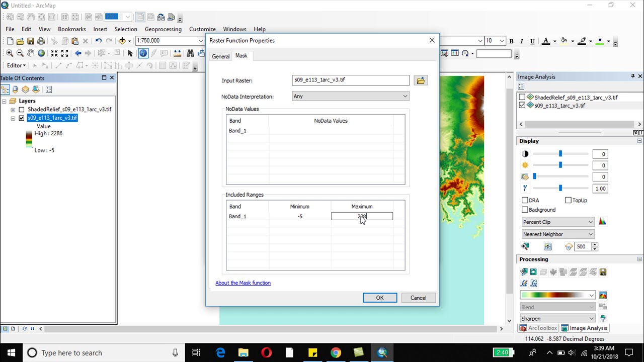Open a map document via folder icon
This screenshot has height=362, width=644.
coord(20,41)
